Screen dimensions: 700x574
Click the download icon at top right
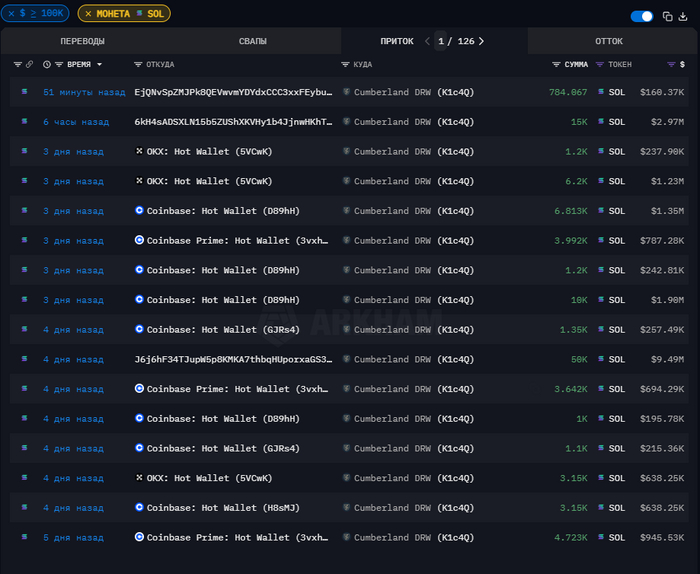[683, 17]
